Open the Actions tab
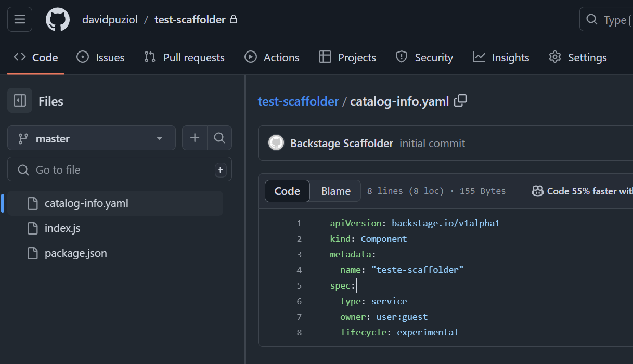Viewport: 633px width, 364px height. click(272, 58)
